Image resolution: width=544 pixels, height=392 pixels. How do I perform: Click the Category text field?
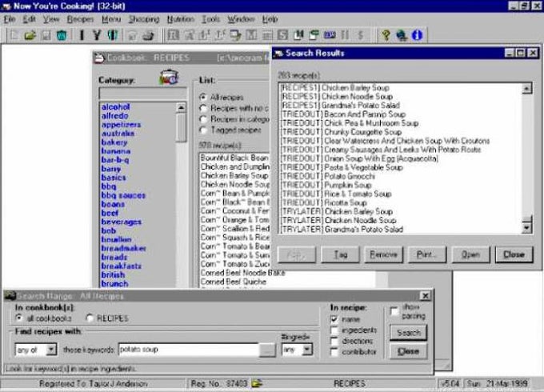(142, 93)
